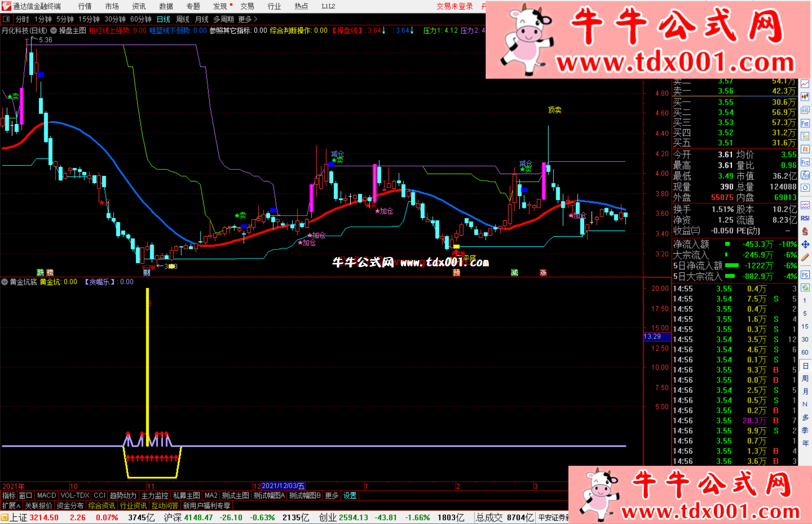Open the F12 trading icon
The height and width of the screenshot is (524, 812).
coord(805,162)
